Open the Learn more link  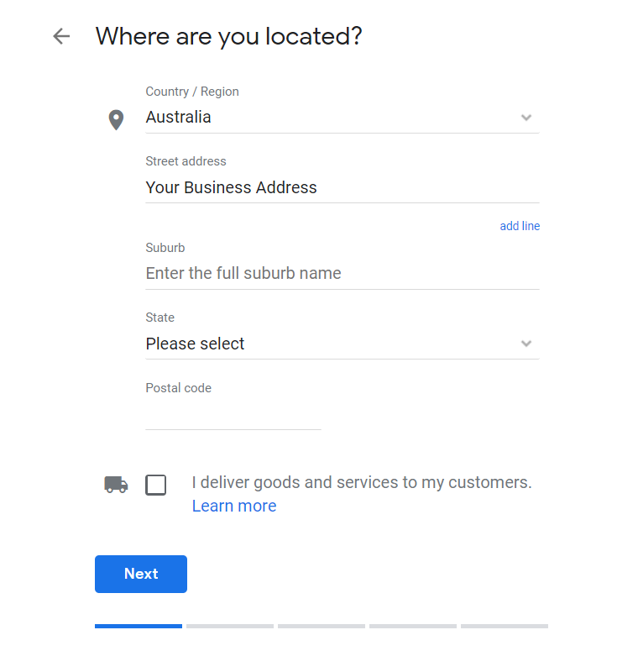tap(234, 507)
